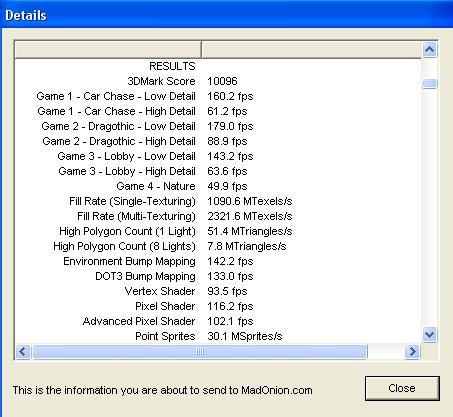Select Game 2 Dragothic High Detail row
Viewport: 453px width, 417px height.
[x=218, y=141]
